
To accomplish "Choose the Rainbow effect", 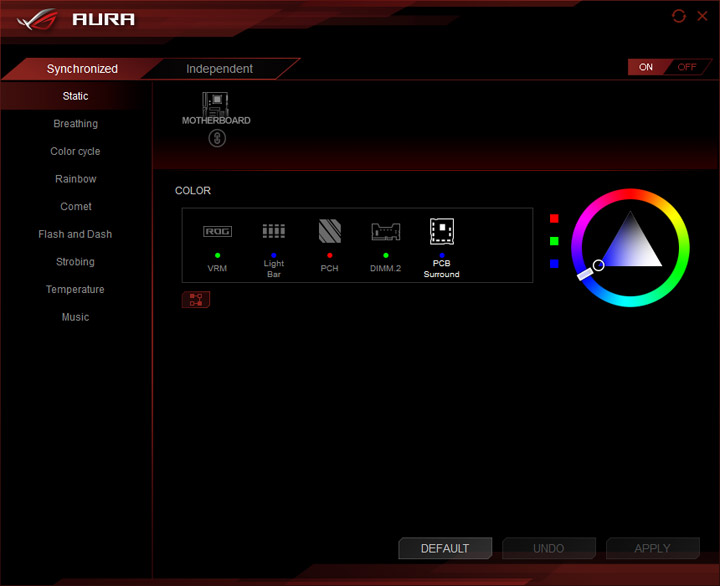I will click(x=75, y=179).
